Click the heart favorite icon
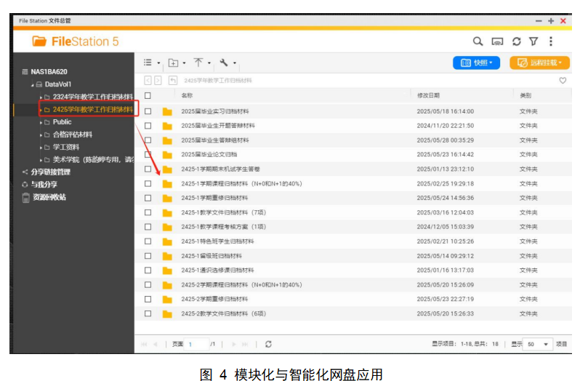 coord(562,81)
